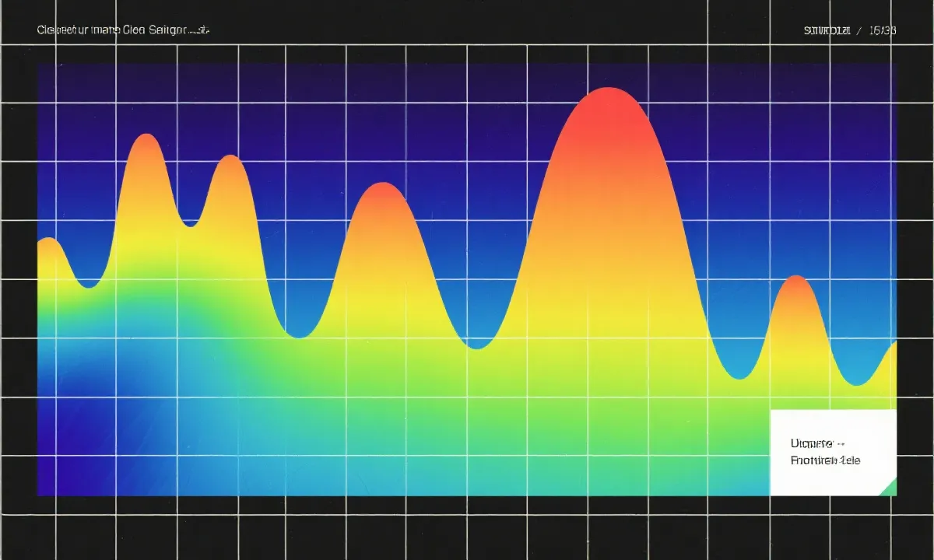Screen dimensions: 934x560
Task: Click the first valley after the left bump
Action: pos(89,286)
